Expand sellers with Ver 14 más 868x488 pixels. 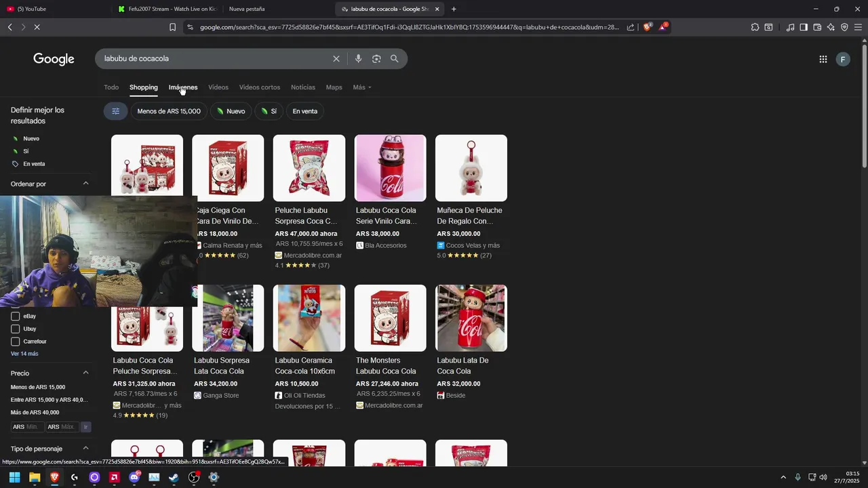(x=24, y=354)
